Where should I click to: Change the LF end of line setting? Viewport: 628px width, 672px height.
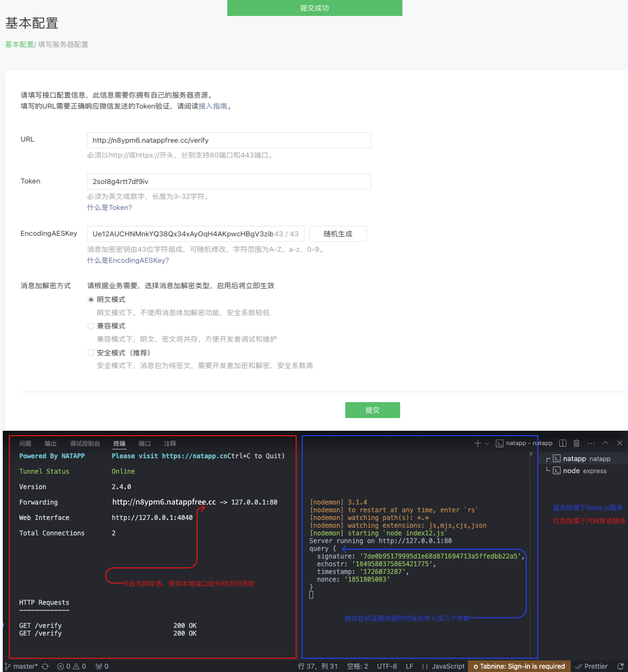click(409, 666)
